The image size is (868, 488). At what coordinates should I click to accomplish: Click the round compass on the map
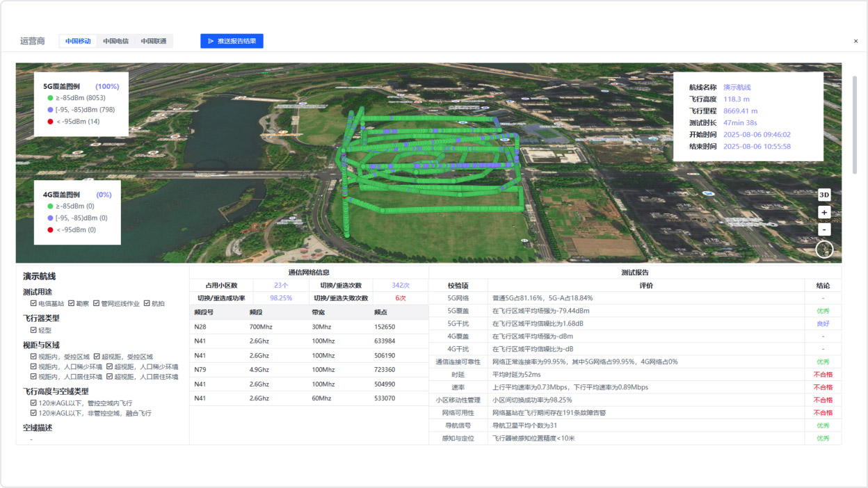click(824, 249)
